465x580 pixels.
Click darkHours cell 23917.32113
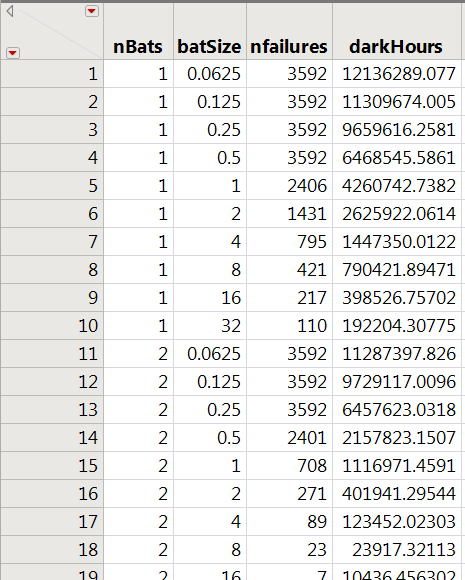(397, 550)
